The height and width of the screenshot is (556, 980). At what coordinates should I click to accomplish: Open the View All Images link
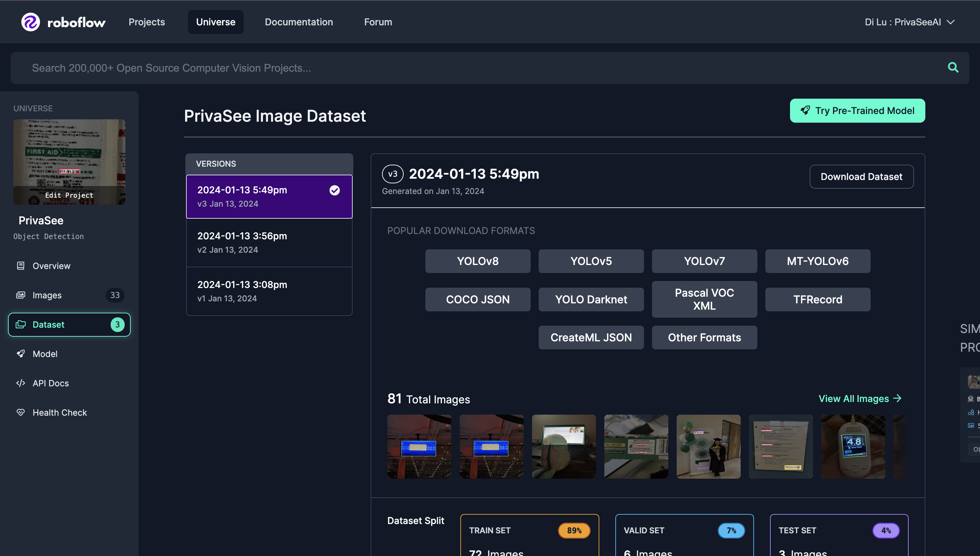(860, 398)
